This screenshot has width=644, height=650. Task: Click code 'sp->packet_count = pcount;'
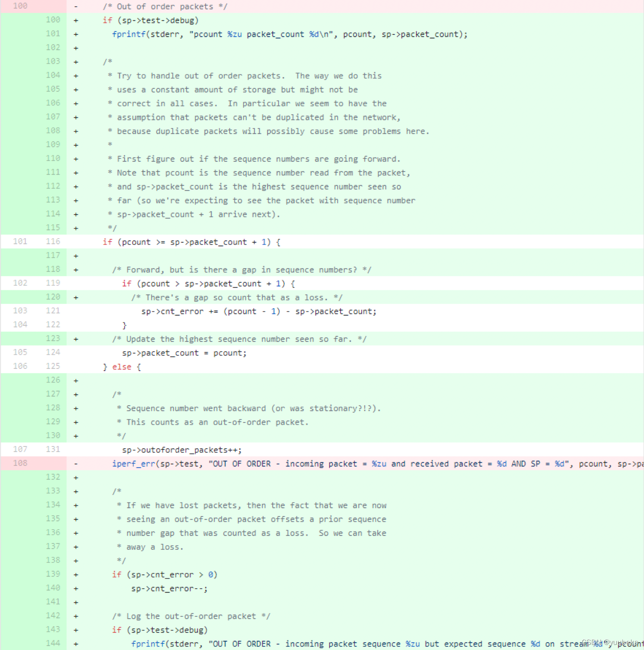[185, 353]
